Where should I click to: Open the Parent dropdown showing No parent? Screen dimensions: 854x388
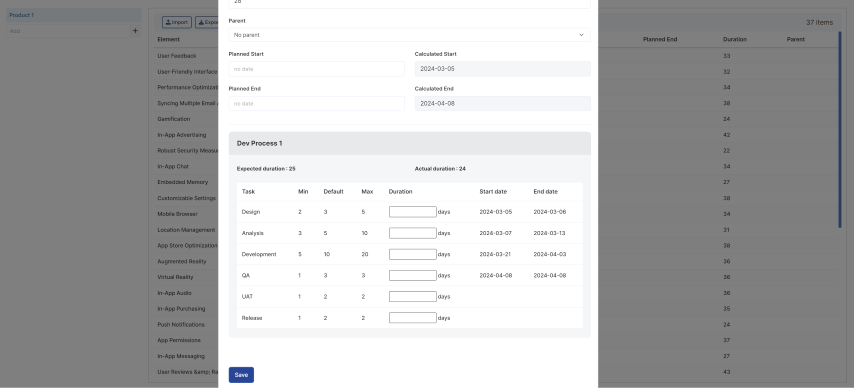click(410, 35)
